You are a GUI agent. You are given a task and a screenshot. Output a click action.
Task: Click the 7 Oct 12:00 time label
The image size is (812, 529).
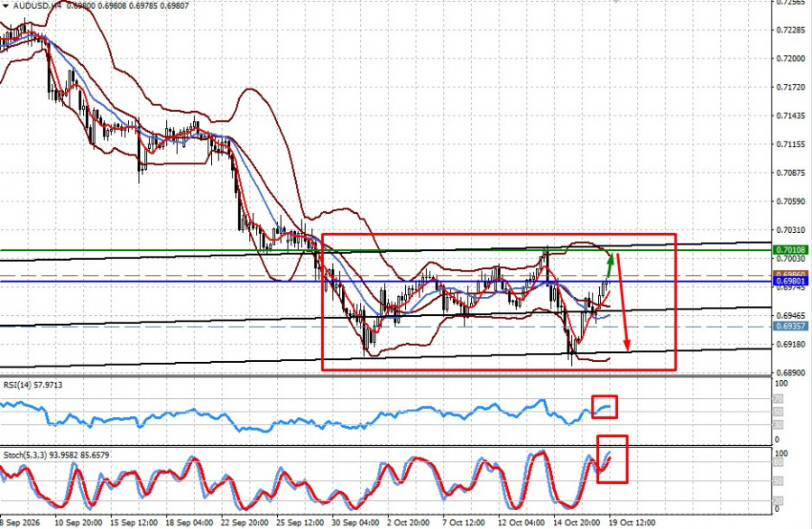[464, 523]
